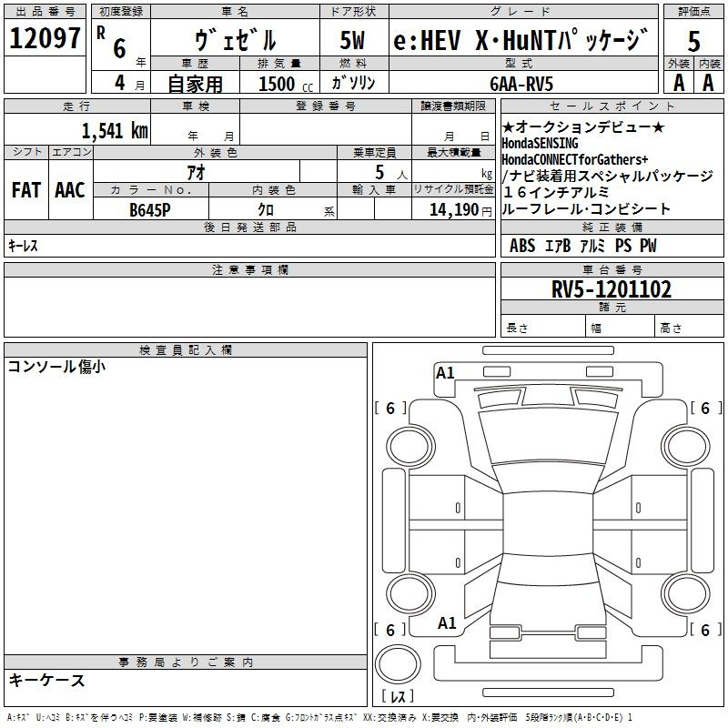
Task: Click the spare tire circle above [レス]
Action: point(398,663)
